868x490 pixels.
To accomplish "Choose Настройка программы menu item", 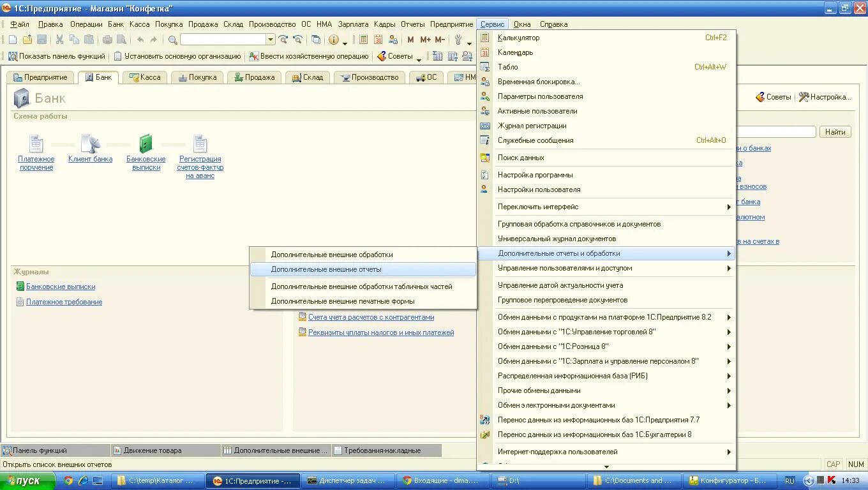I will click(x=606, y=175).
